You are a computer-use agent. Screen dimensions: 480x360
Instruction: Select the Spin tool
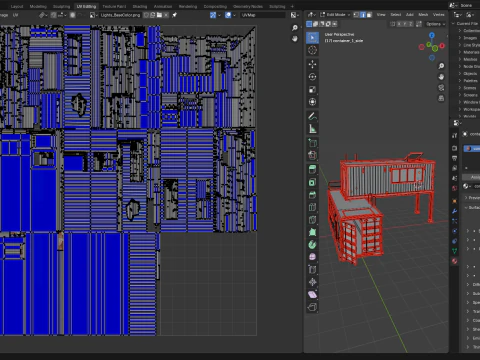click(x=312, y=245)
